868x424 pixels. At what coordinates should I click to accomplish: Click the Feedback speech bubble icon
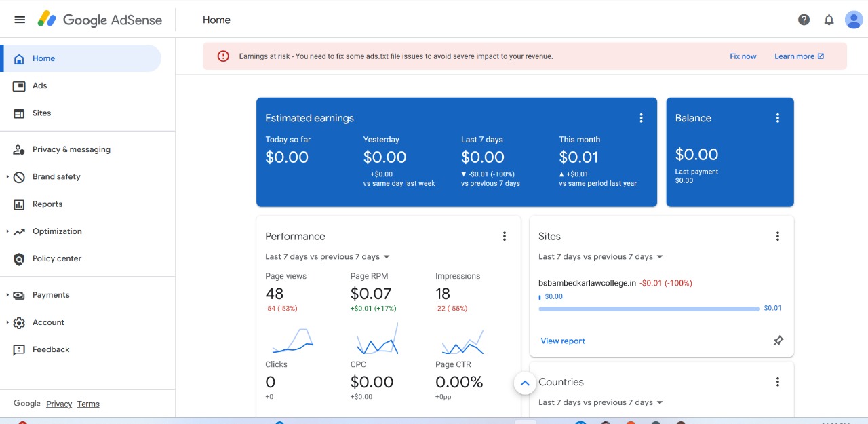tap(19, 349)
